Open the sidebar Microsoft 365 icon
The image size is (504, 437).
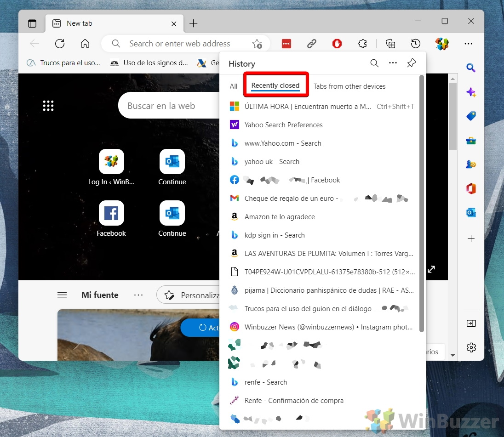471,188
